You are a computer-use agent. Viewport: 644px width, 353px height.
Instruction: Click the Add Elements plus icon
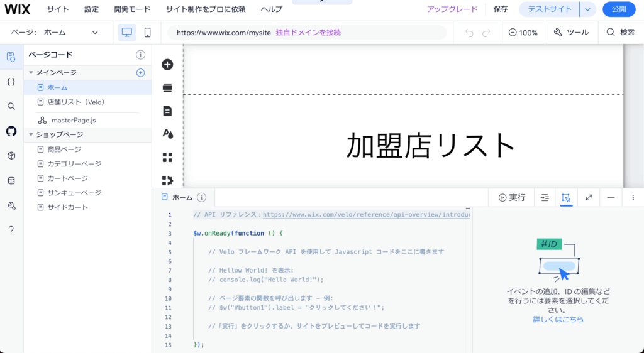coord(167,64)
